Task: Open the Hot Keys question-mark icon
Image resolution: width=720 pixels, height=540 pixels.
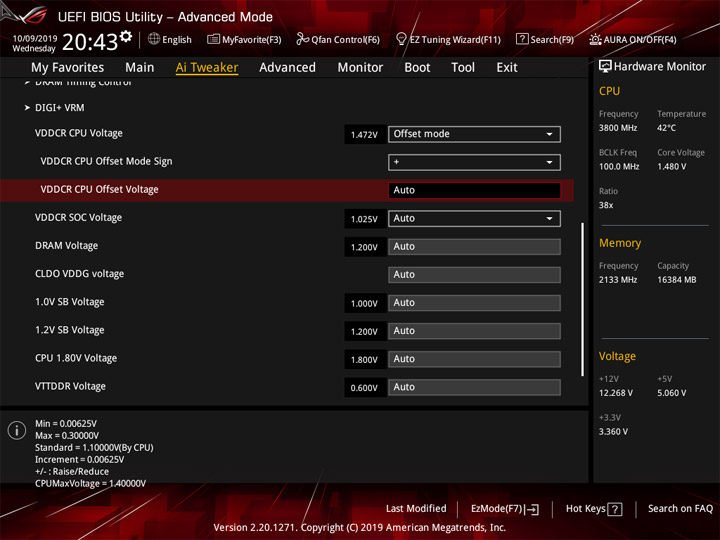Action: click(x=615, y=509)
